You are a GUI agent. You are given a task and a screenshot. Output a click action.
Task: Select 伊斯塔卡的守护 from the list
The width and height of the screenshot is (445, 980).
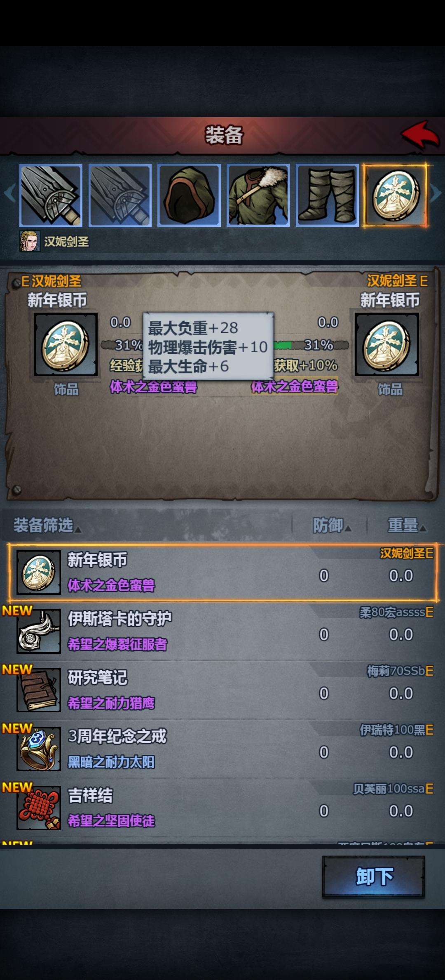[x=222, y=631]
